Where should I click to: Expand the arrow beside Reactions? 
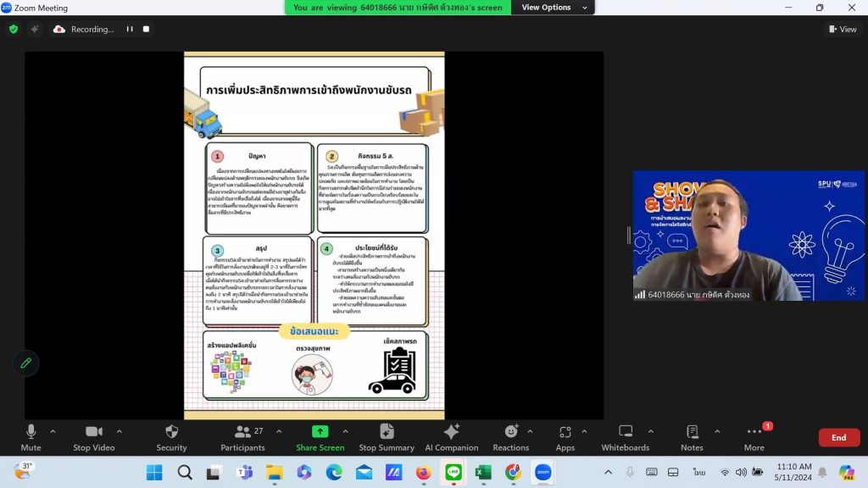click(x=530, y=431)
